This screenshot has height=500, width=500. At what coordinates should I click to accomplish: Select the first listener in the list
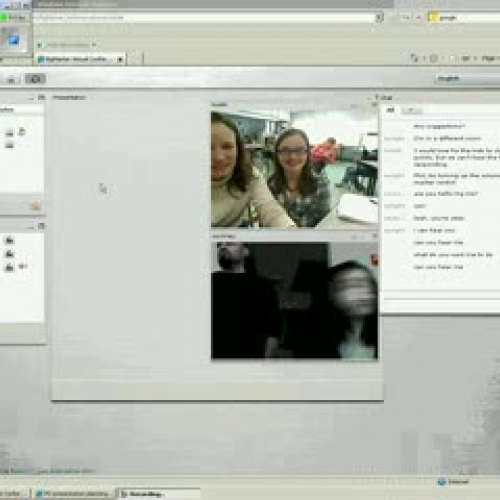pyautogui.click(x=10, y=240)
